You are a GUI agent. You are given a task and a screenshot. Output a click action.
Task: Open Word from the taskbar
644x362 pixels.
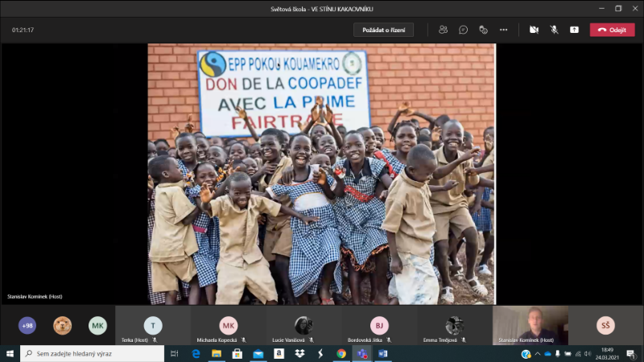[x=382, y=354]
